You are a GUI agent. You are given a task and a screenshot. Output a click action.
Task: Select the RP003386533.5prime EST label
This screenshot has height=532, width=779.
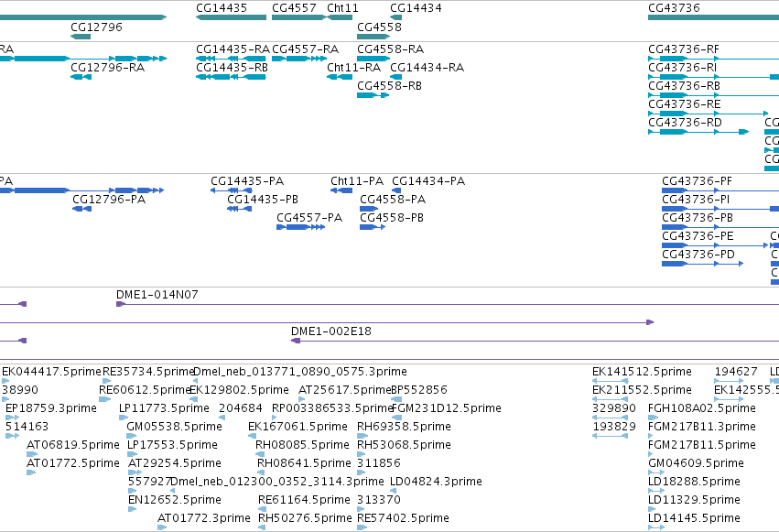click(x=332, y=408)
